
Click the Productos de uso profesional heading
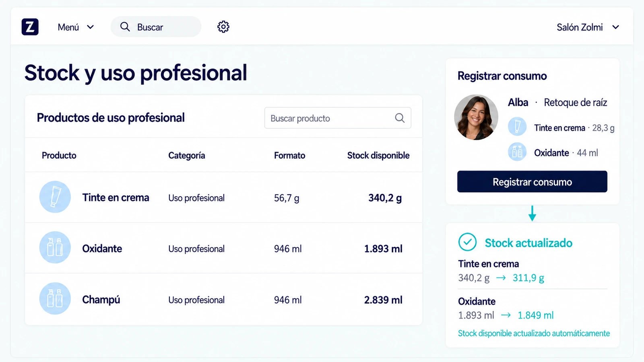click(111, 117)
